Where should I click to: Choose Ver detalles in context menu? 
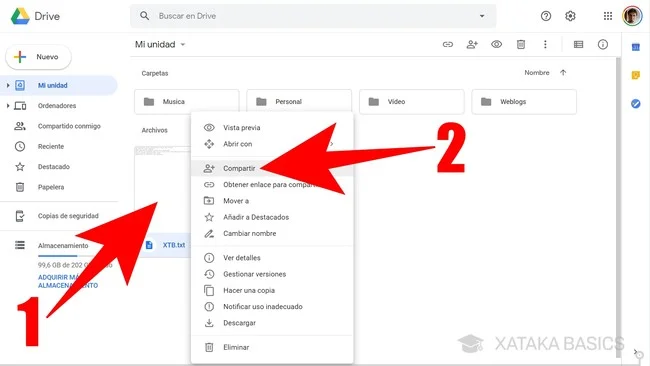pyautogui.click(x=272, y=258)
